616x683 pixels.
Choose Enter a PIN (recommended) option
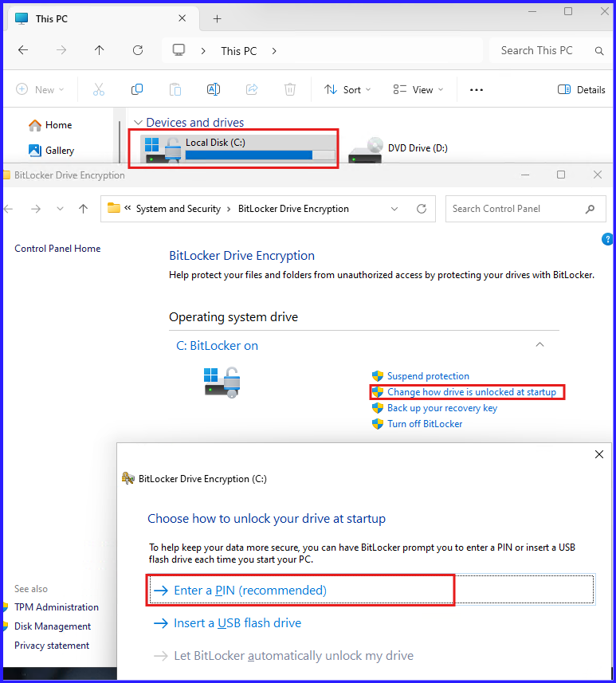249,591
